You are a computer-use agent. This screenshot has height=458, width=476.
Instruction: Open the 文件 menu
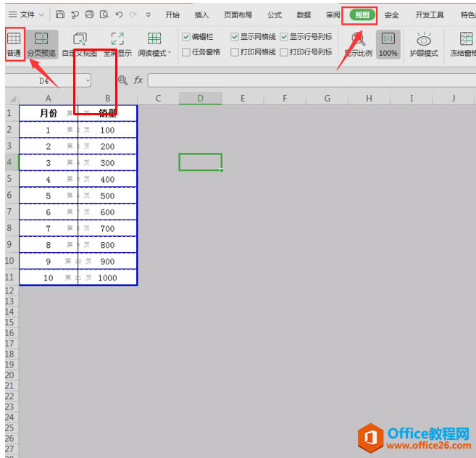(26, 14)
